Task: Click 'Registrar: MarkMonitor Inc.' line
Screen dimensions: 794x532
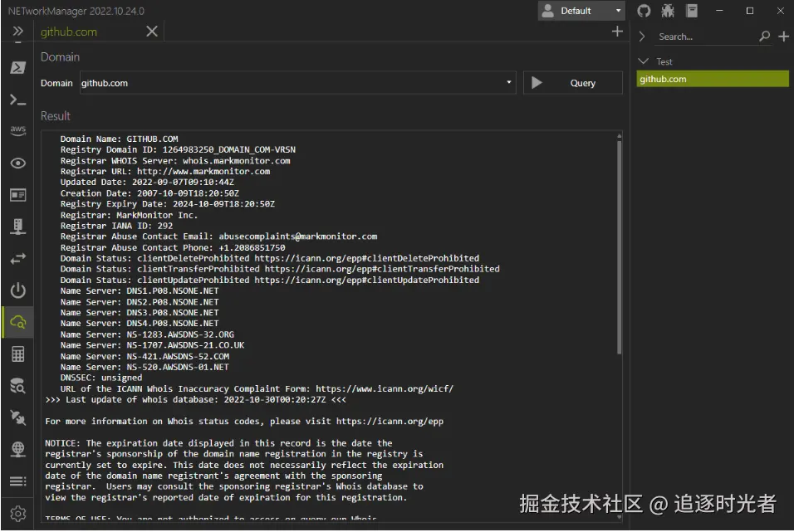Action: click(129, 215)
